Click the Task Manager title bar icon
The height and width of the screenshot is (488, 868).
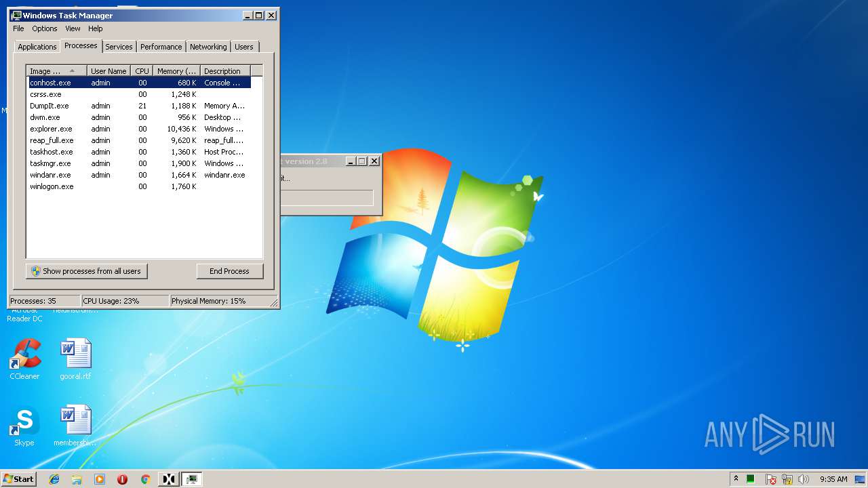pos(16,15)
